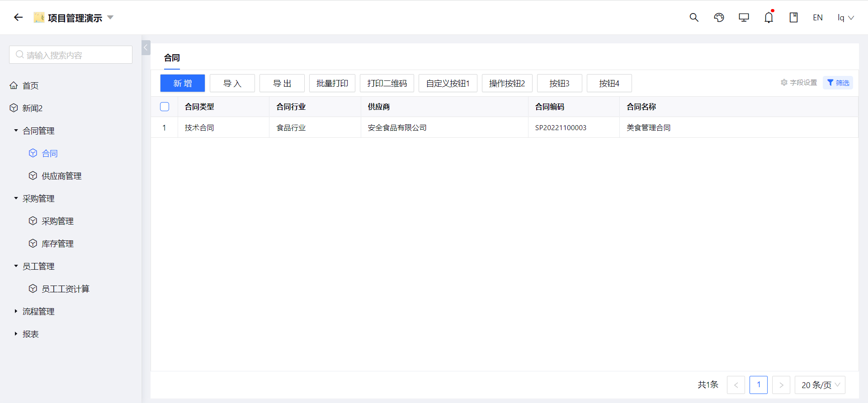Click the 员工工资计算 cube icon

(x=33, y=289)
